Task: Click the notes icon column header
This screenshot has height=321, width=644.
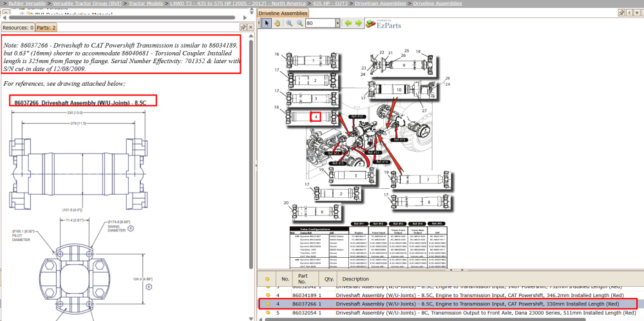Action: [267, 278]
